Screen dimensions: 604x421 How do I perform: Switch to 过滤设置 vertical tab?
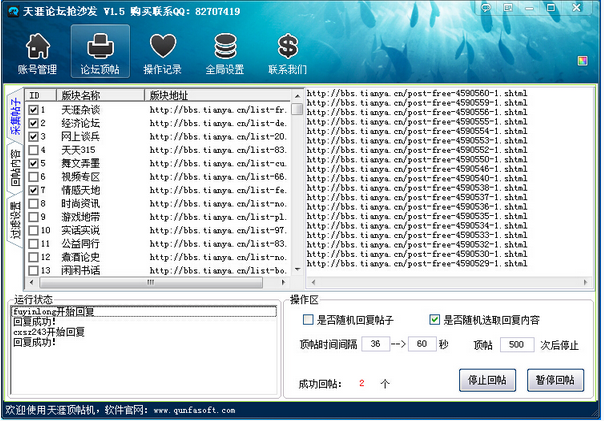[15, 220]
